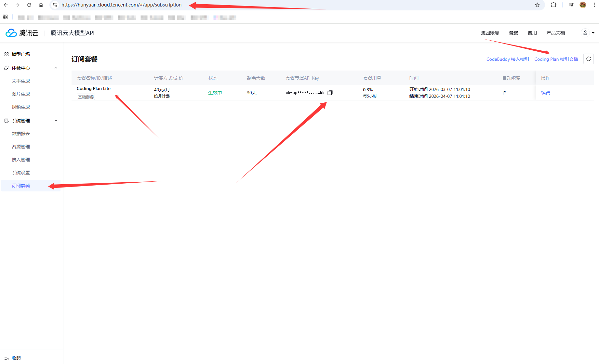This screenshot has width=599, height=364.
Task: Open Chrome three-dot menu
Action: pyautogui.click(x=594, y=5)
